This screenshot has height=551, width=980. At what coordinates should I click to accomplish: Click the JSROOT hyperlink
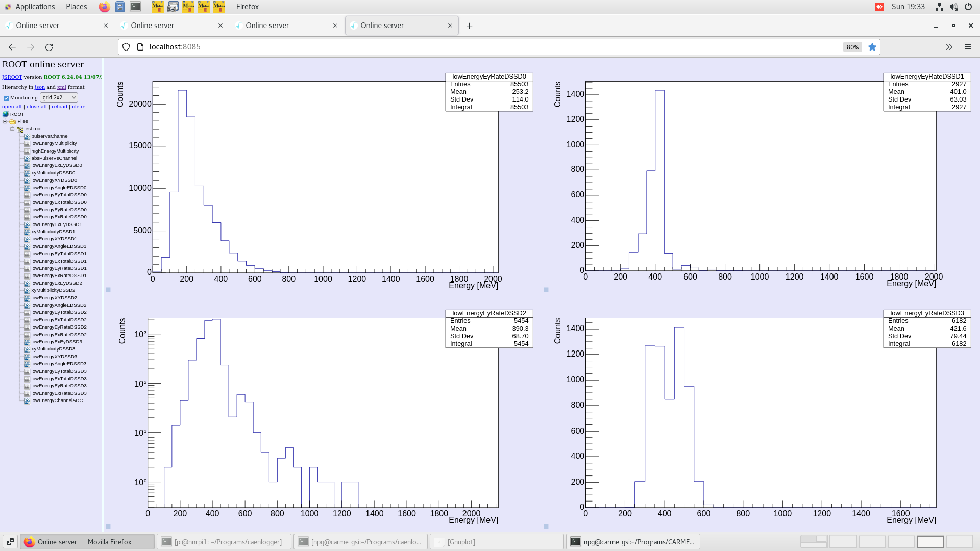pos(11,77)
